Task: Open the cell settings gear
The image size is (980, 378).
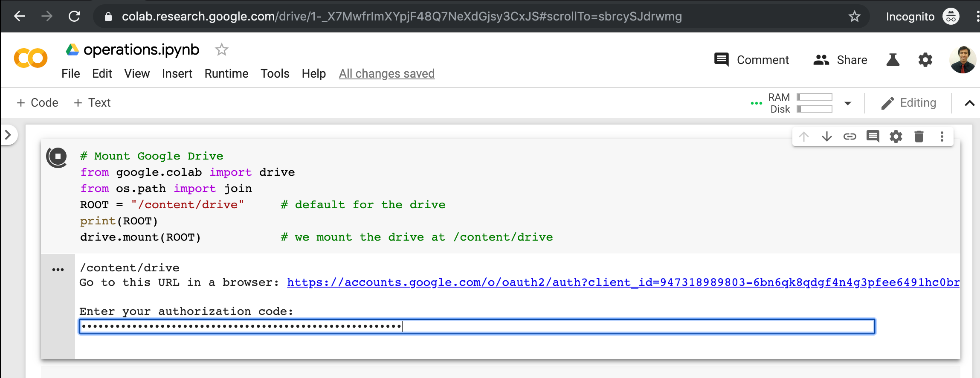Action: [x=896, y=137]
